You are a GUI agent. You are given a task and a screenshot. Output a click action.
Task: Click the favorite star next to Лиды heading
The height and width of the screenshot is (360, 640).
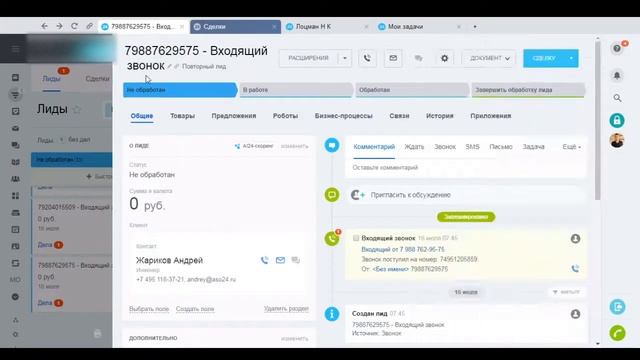point(77,109)
